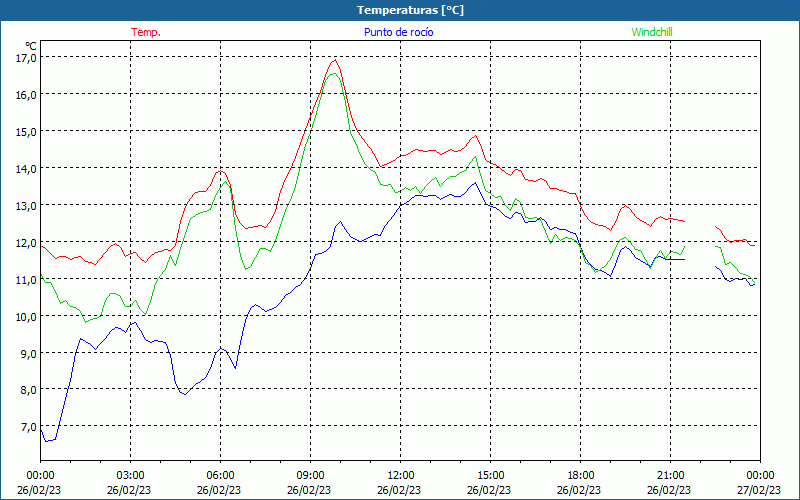Click the 06:00 time axis label

click(x=220, y=476)
